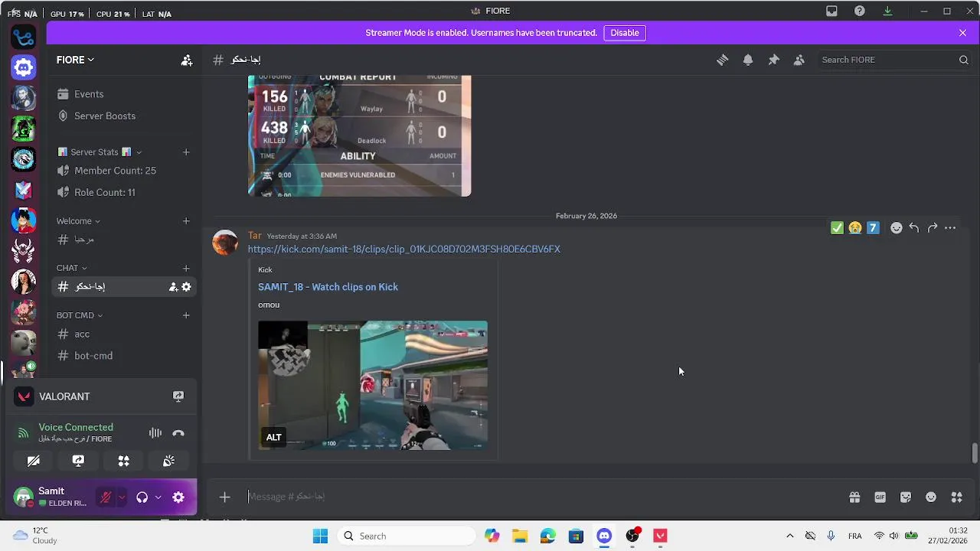Open voice connection signal details
Screen dimensions: 980x551
tap(23, 433)
